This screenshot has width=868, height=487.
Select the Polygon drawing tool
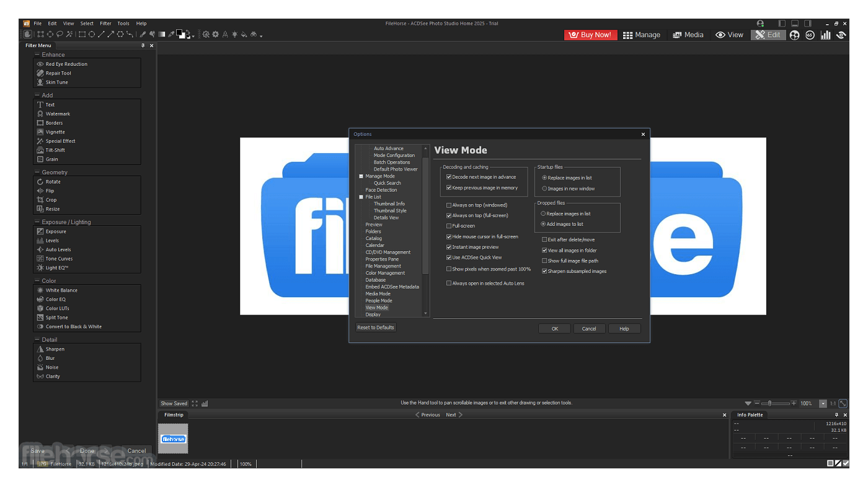pyautogui.click(x=120, y=34)
